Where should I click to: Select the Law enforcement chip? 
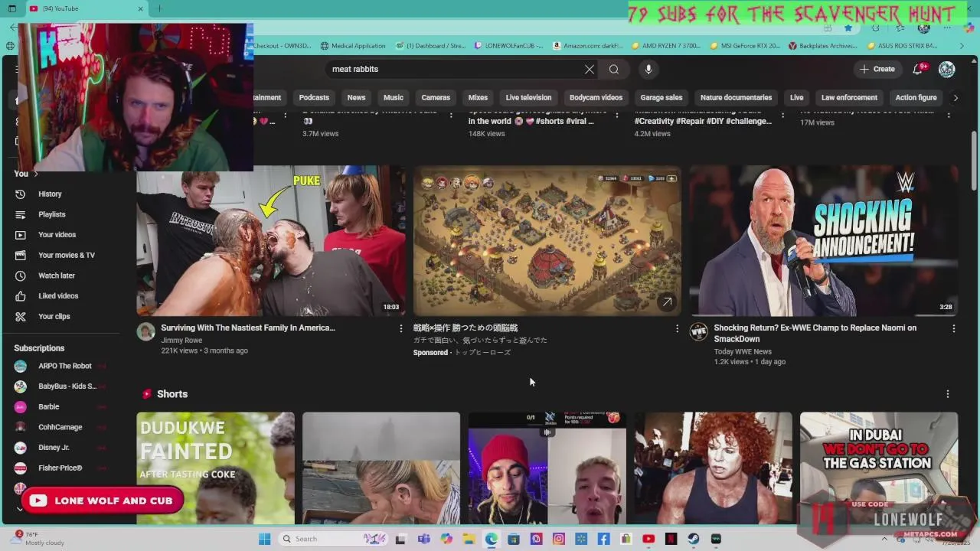click(849, 97)
